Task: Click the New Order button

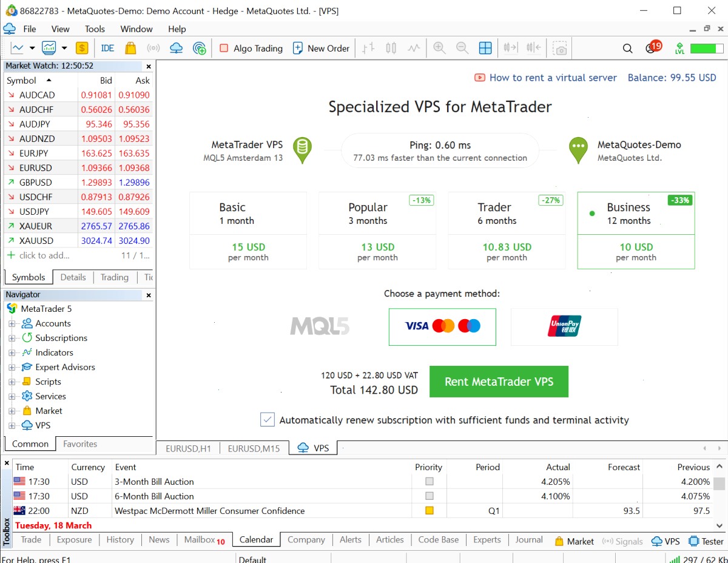Action: (x=321, y=48)
